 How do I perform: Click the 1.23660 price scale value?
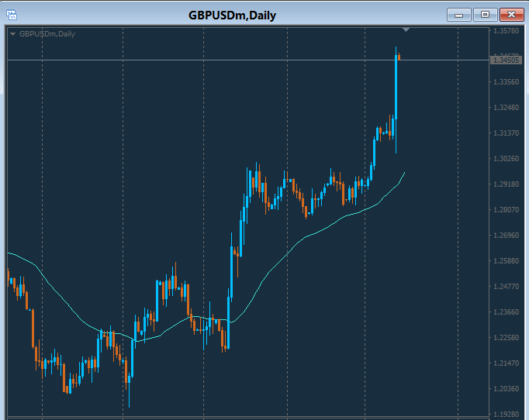click(x=506, y=312)
